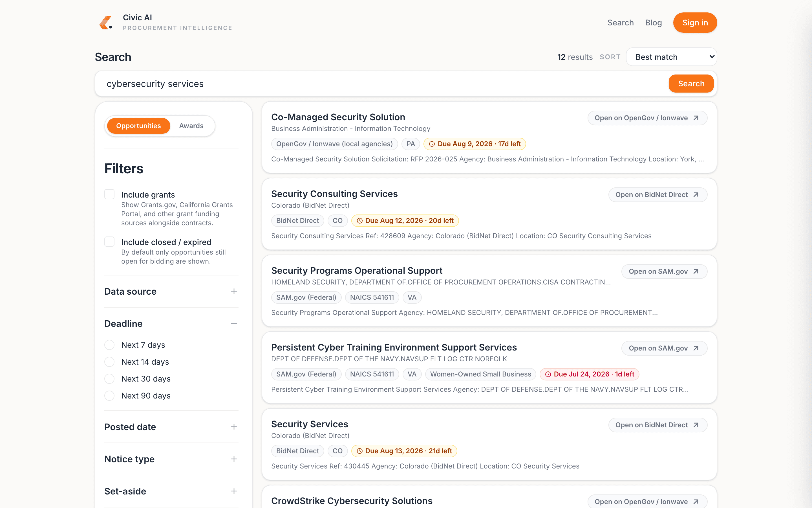The height and width of the screenshot is (508, 812).
Task: Click NAICS 541611 tag on Security Programs card
Action: pyautogui.click(x=372, y=298)
